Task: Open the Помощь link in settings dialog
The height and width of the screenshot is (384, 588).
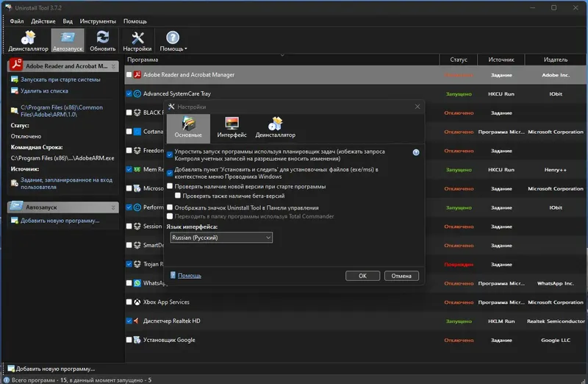Action: (190, 276)
